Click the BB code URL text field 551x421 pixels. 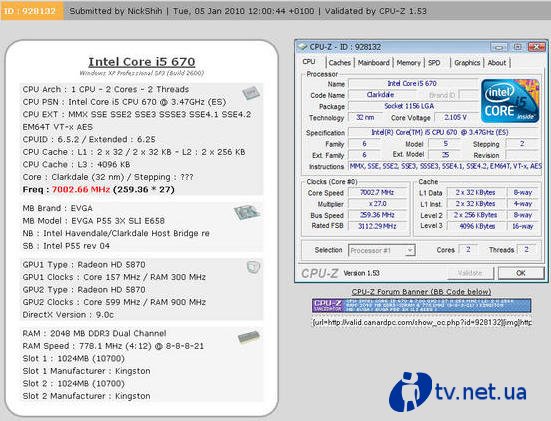(x=421, y=322)
